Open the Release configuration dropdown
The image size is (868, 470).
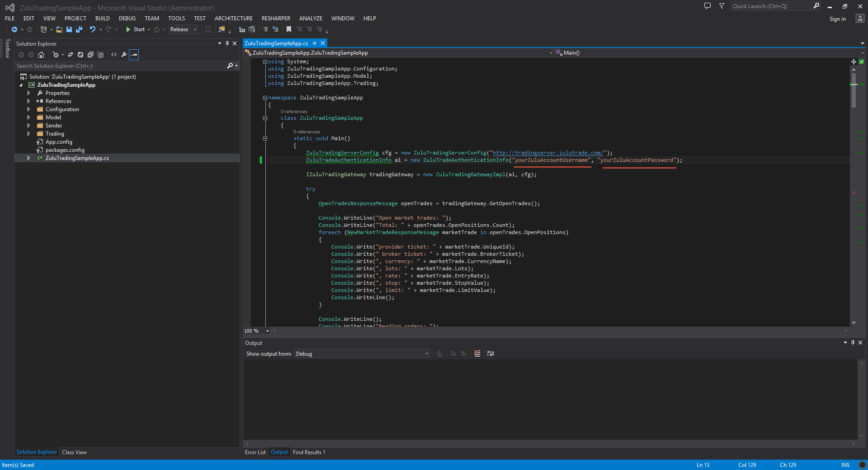pos(183,29)
